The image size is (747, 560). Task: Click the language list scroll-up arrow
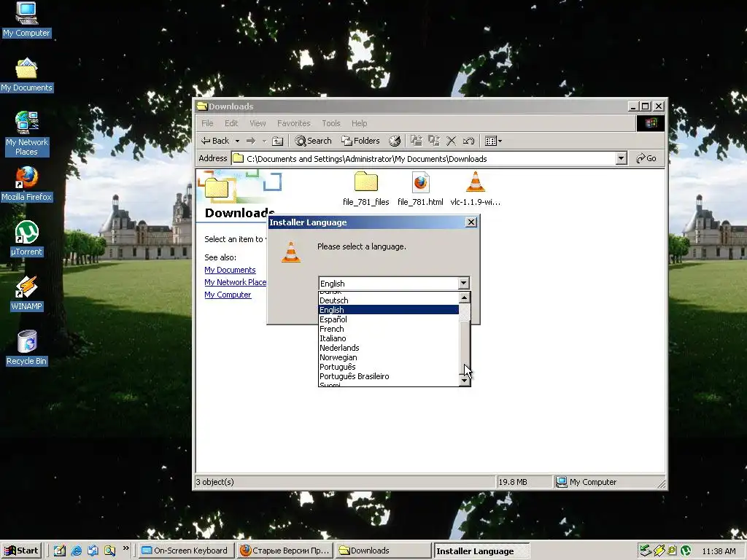[465, 297]
